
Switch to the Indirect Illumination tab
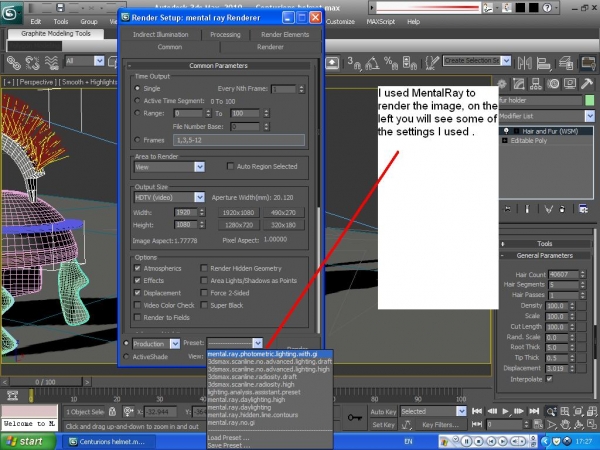click(x=160, y=34)
